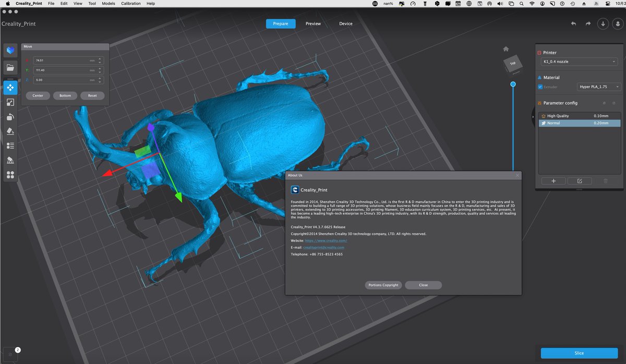Click the Close button in About Us dialog
The height and width of the screenshot is (364, 626).
pos(423,285)
